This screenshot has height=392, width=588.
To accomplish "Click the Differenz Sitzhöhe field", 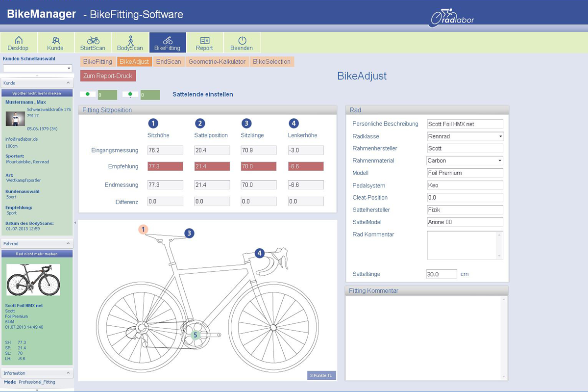I will point(165,201).
